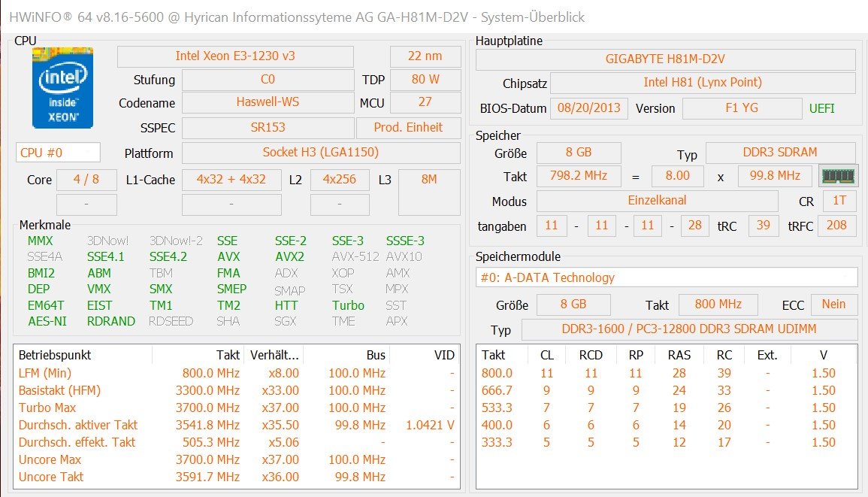868x497 pixels.
Task: Click the CL column header in timings table
Action: [x=547, y=355]
